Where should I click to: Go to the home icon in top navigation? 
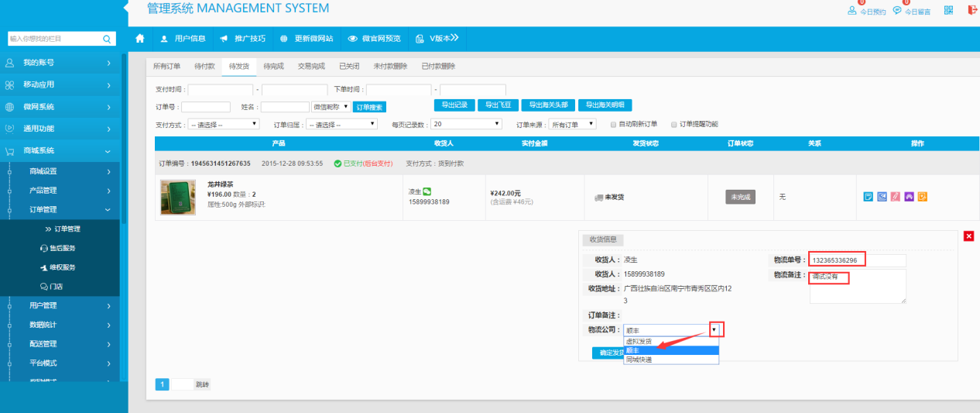140,38
